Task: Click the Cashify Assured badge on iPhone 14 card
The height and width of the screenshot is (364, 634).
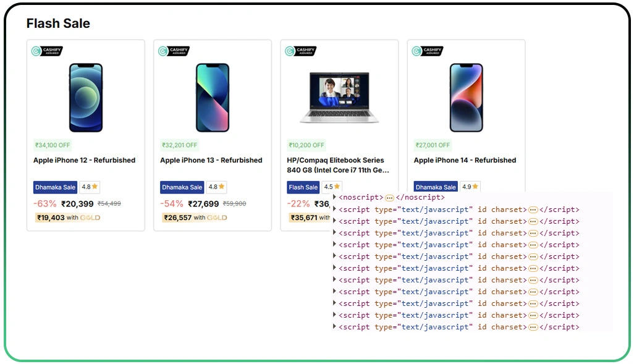Action: pos(427,51)
